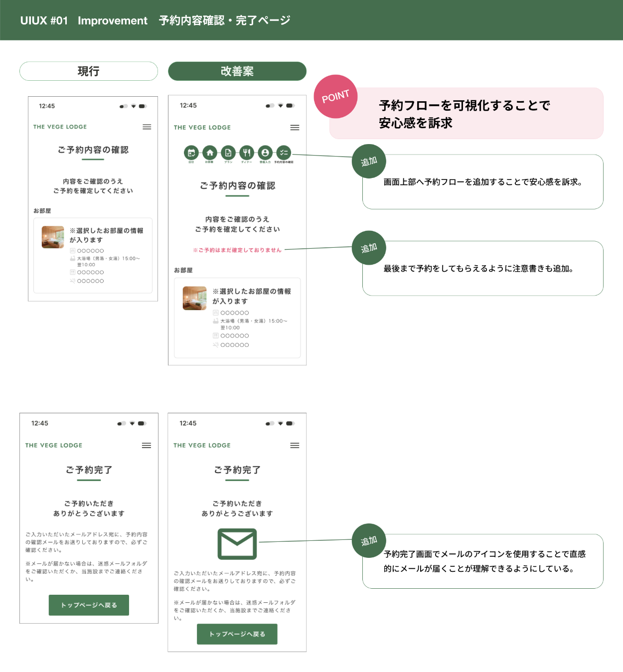
Task: Open hamburger menu in current completion screen
Action: click(x=147, y=446)
